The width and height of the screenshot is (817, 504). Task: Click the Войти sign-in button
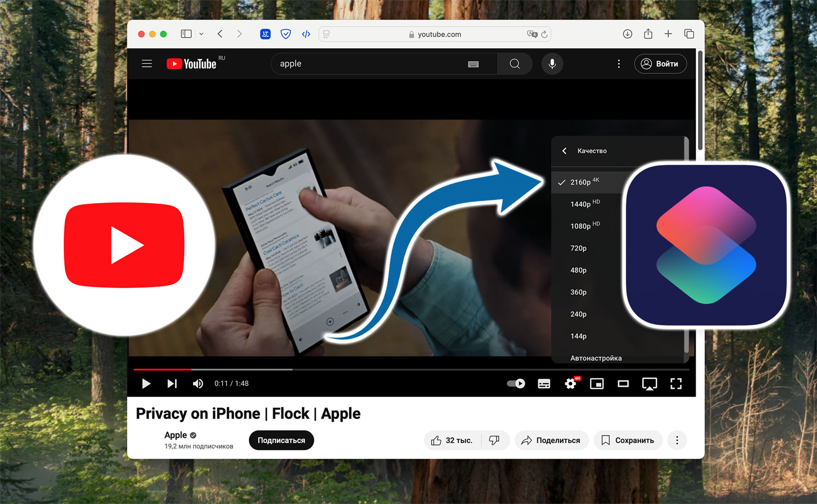click(x=660, y=64)
